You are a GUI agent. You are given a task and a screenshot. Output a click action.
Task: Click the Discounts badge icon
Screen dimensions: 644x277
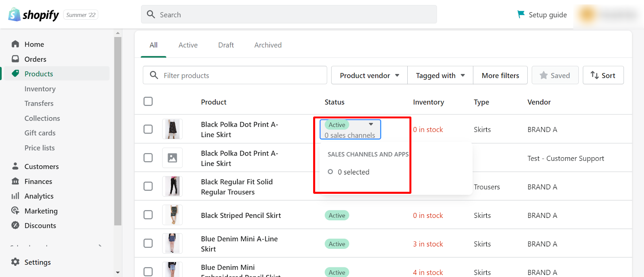point(15,225)
